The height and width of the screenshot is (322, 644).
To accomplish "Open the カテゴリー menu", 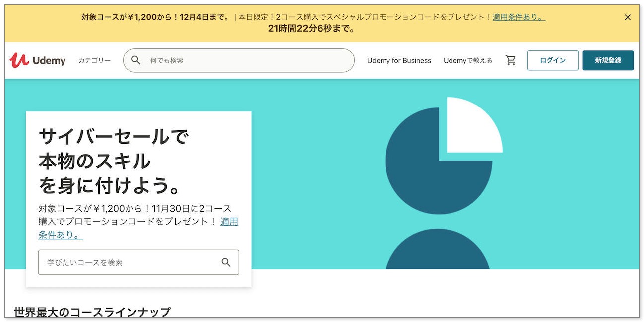I will point(94,60).
